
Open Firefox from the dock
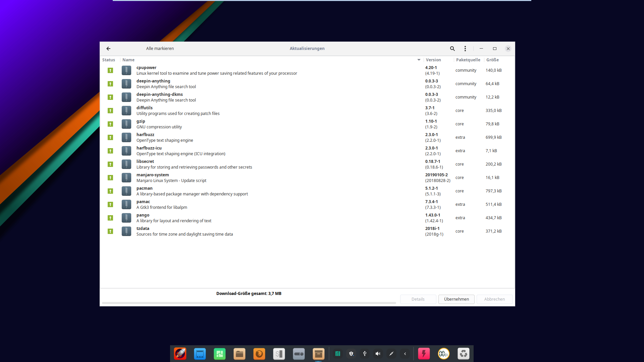pyautogui.click(x=259, y=354)
